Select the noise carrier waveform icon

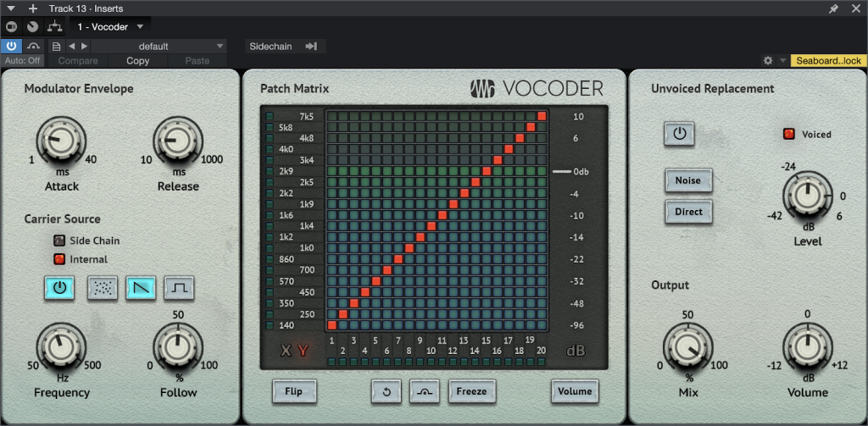103,288
